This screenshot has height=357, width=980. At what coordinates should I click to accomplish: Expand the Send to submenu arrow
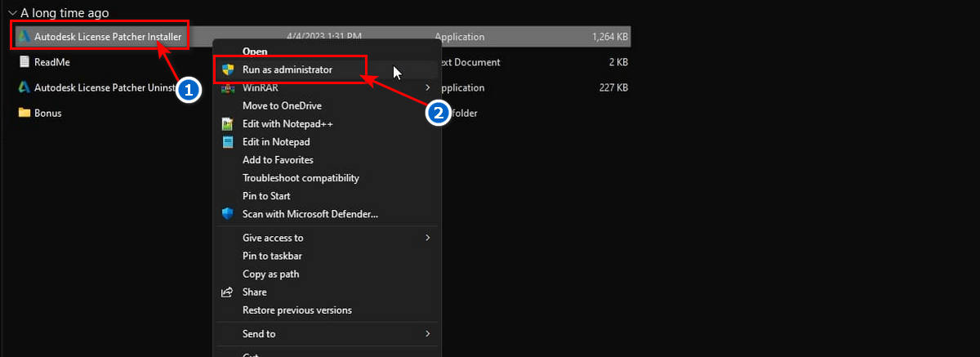click(427, 333)
